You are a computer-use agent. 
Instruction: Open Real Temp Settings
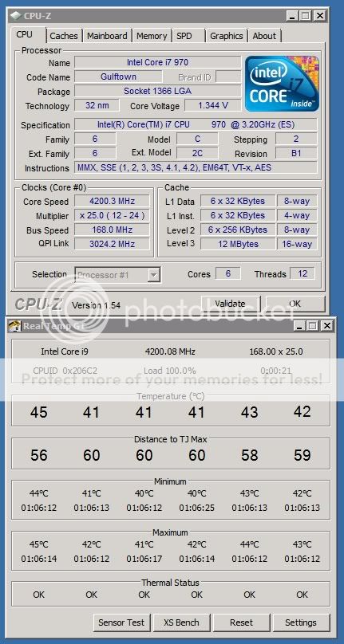301,622
